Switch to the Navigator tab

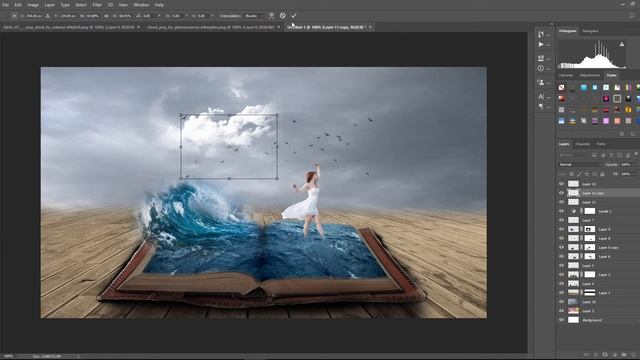(x=590, y=31)
